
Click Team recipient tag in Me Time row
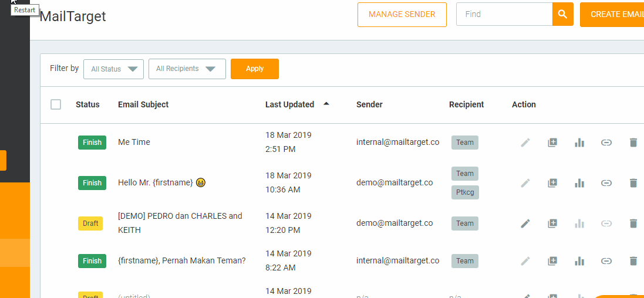[465, 143]
